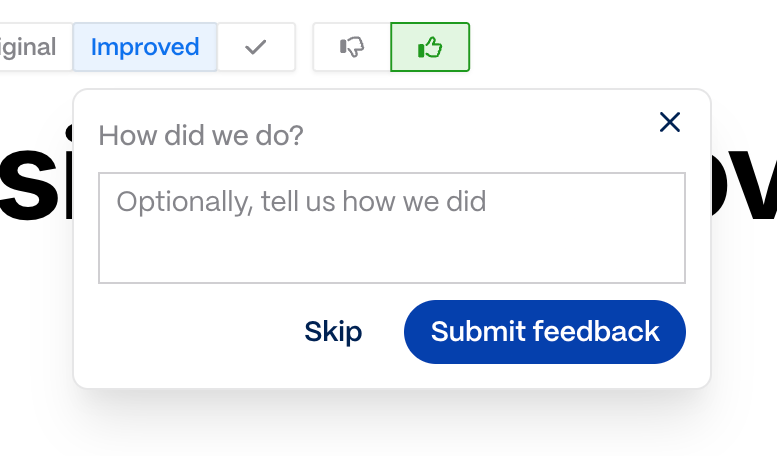
Task: Focus the optional feedback text box
Action: click(391, 228)
